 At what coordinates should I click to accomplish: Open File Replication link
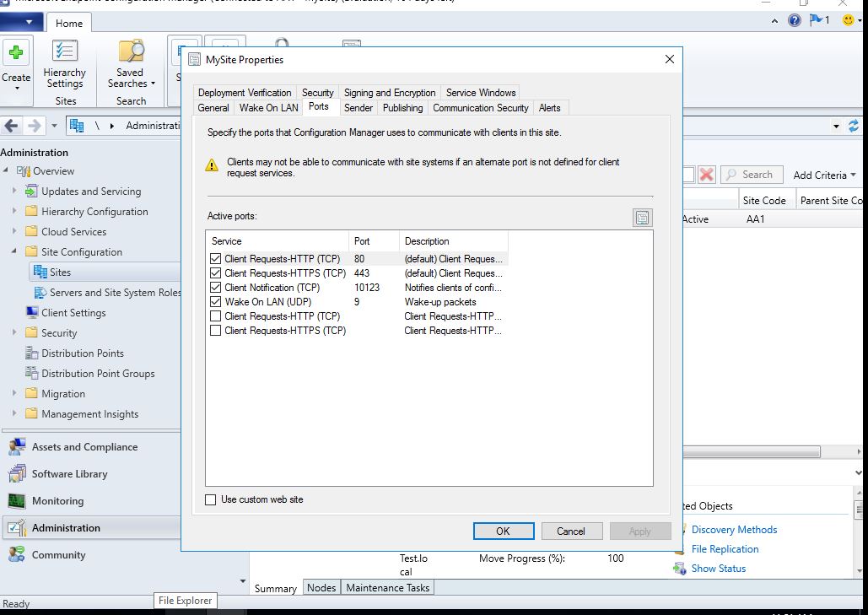[x=725, y=549]
